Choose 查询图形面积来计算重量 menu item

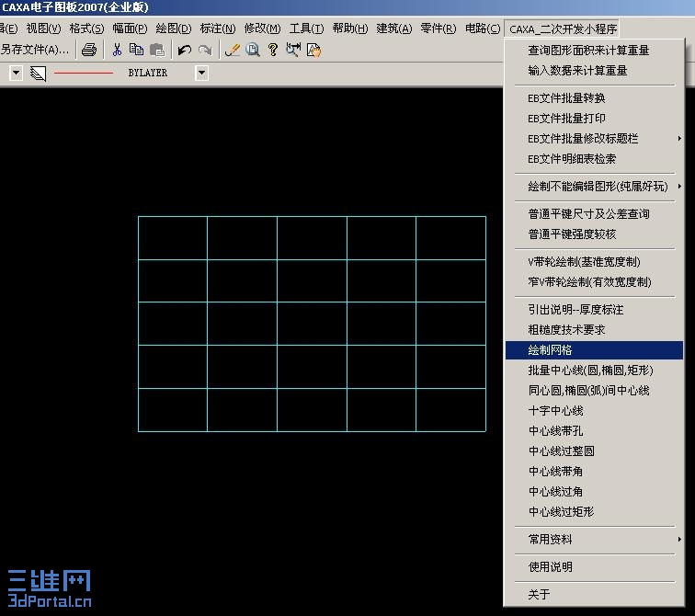(594, 50)
